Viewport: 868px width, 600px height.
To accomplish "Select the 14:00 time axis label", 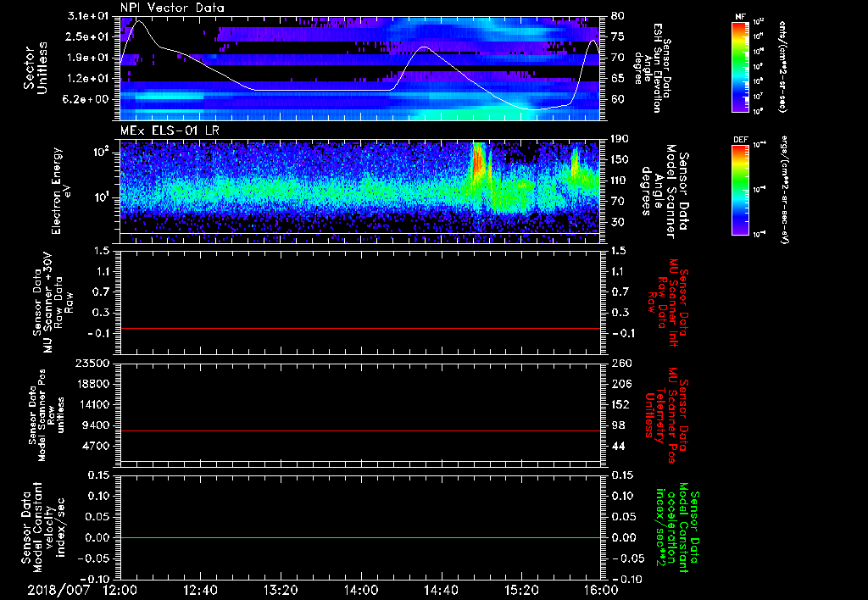I will pos(361,589).
